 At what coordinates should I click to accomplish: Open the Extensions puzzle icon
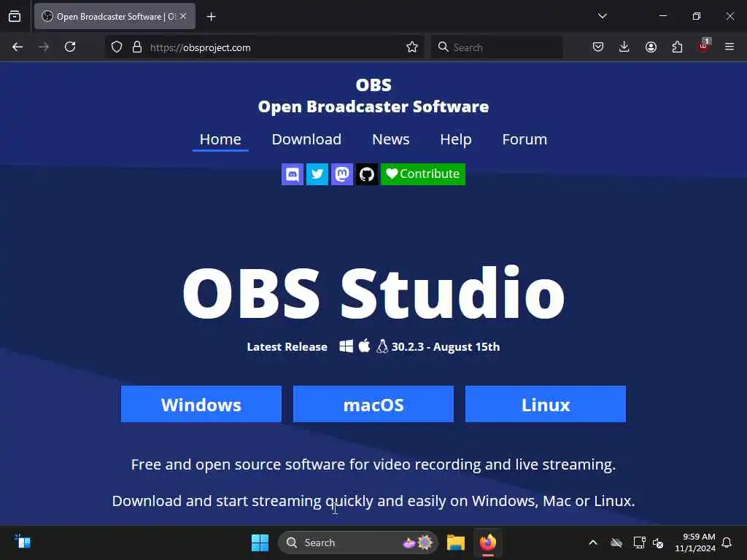click(x=677, y=47)
